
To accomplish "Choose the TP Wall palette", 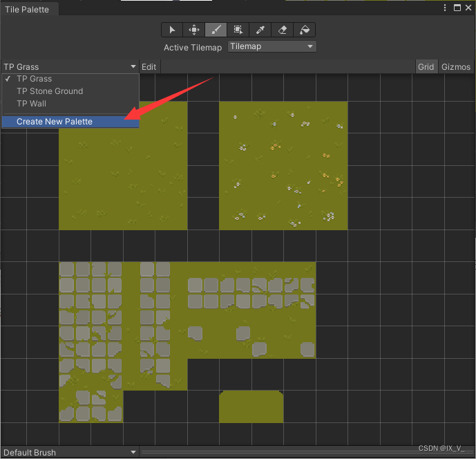I will point(70,104).
